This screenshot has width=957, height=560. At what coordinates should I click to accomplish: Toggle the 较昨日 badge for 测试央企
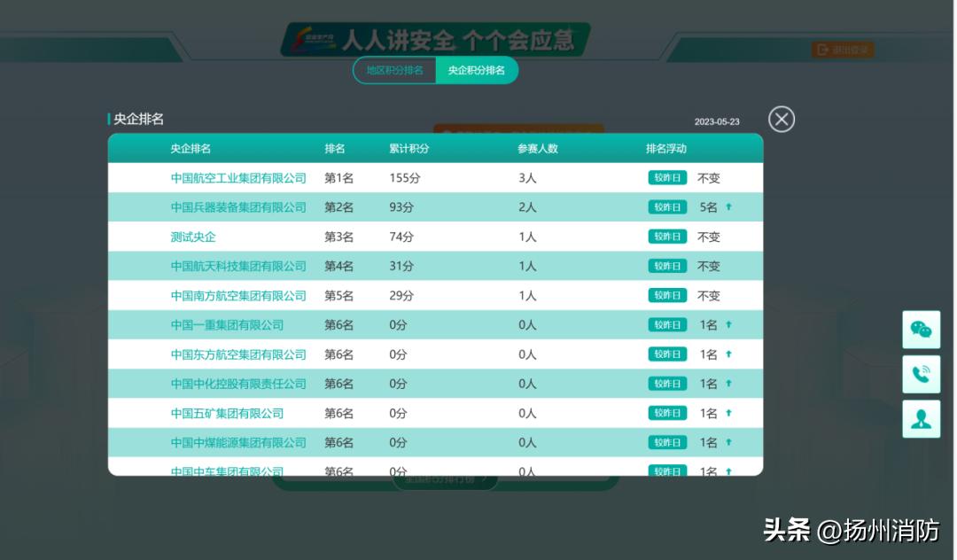coord(667,237)
